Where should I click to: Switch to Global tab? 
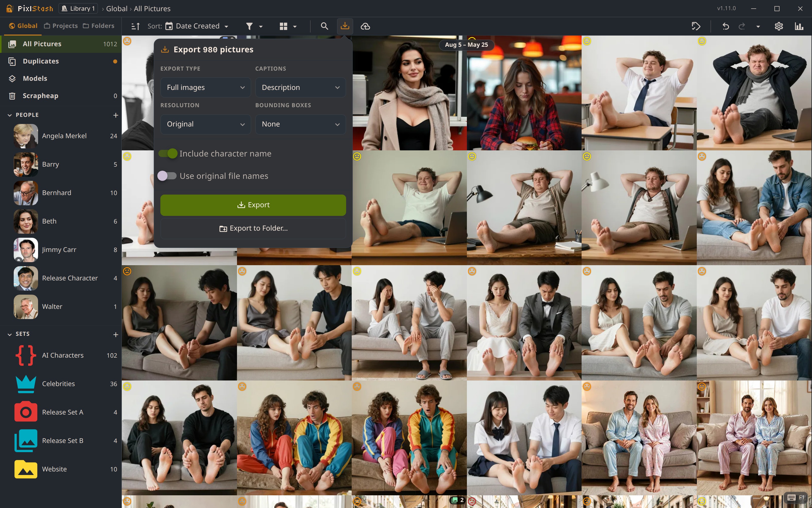23,26
